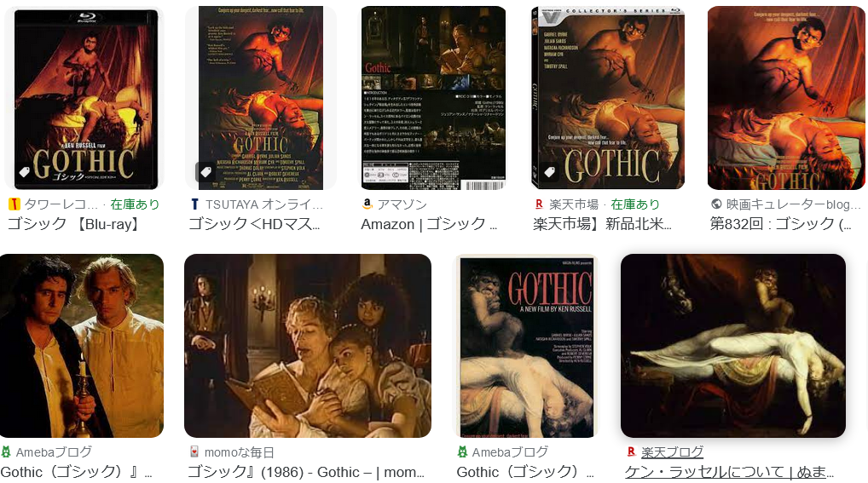Click the Ameba icon under two-men photo
This screenshot has width=868, height=483.
tap(5, 452)
